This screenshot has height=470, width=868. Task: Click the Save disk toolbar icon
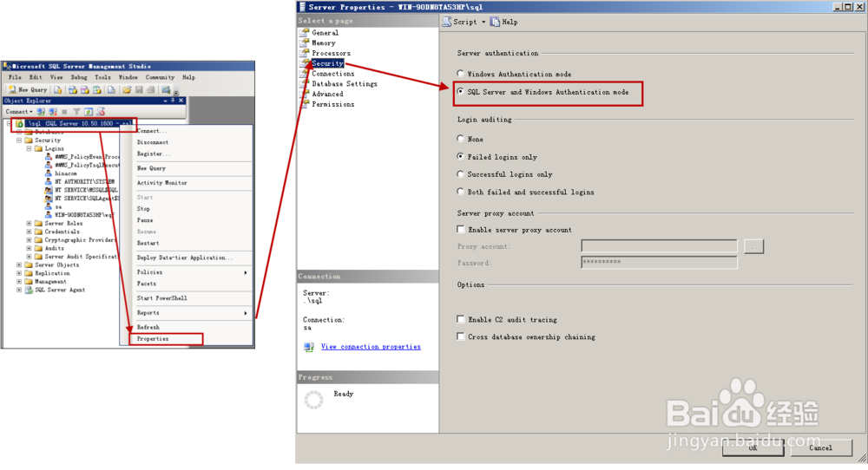[139, 89]
